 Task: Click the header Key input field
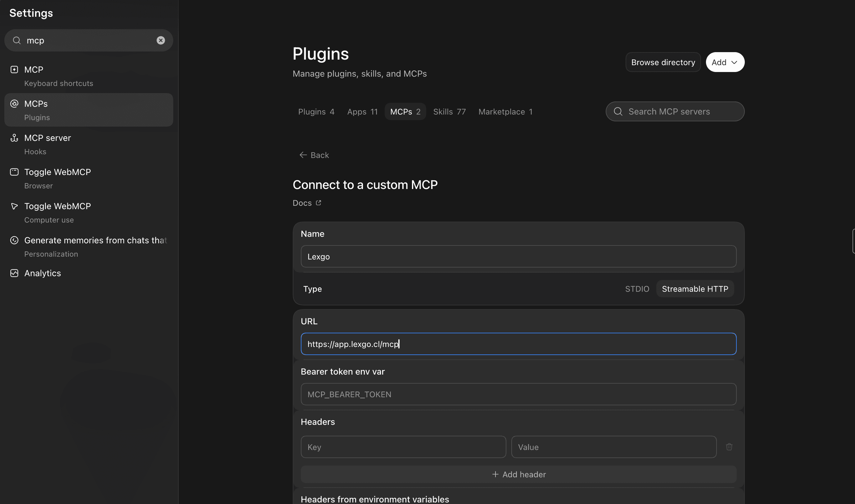pos(404,447)
